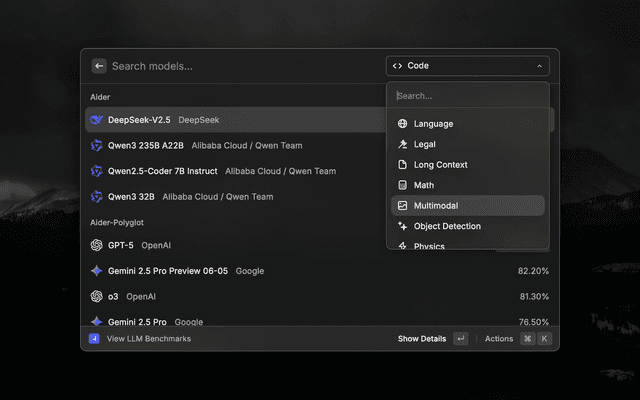Click the DeepSeek whale logo icon

click(x=97, y=120)
